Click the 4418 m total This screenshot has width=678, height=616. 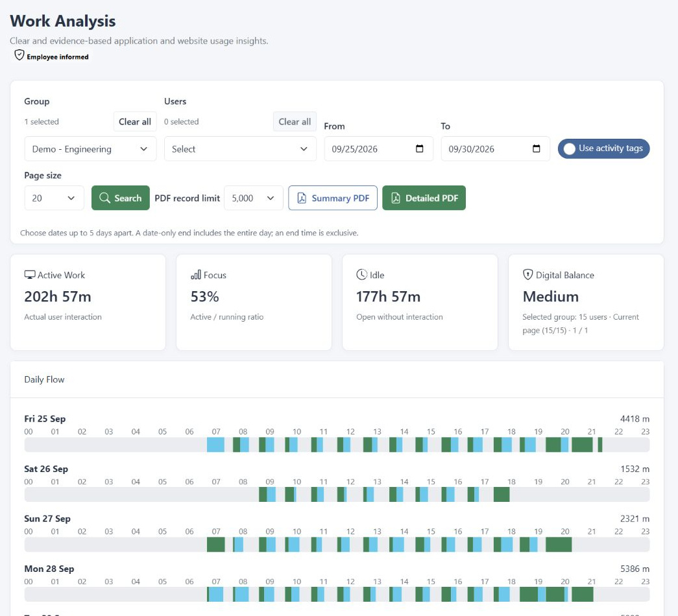point(635,419)
